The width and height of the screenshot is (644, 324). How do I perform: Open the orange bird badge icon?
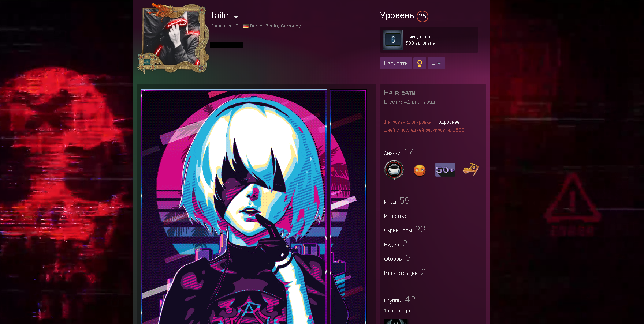[x=471, y=169]
